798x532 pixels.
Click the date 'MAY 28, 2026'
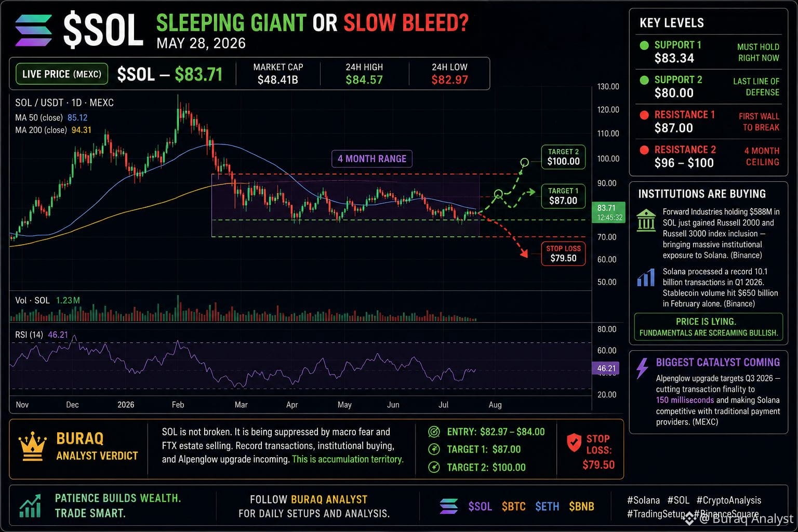pos(201,43)
